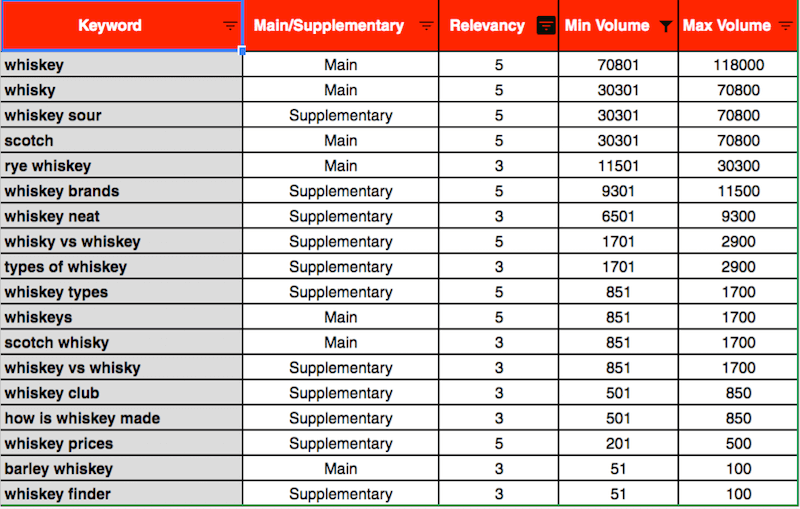Click the 11501 min volume cell

pyautogui.click(x=618, y=166)
